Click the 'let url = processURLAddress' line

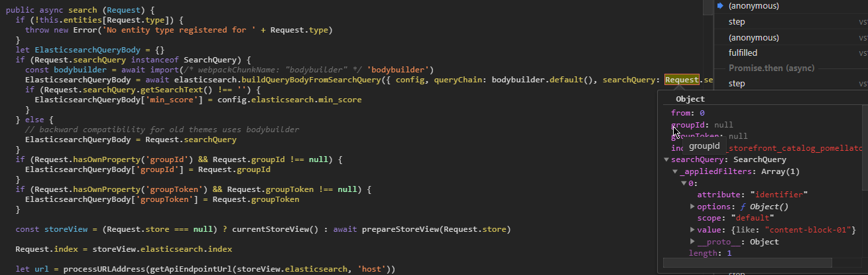(205, 269)
